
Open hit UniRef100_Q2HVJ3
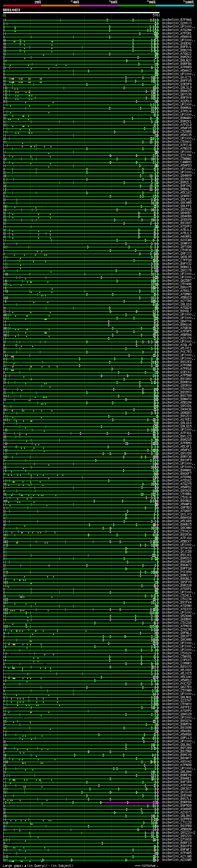(176, 23)
